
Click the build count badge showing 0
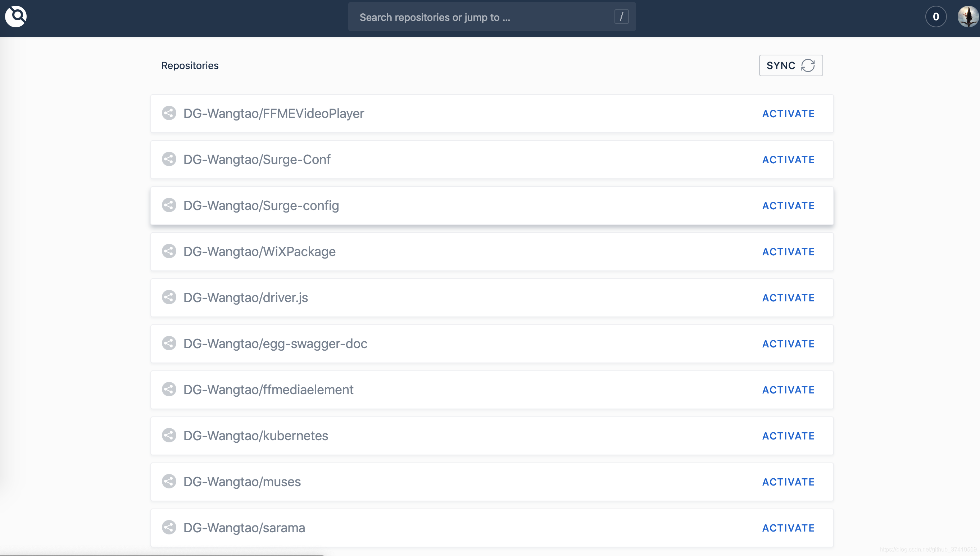pyautogui.click(x=936, y=17)
